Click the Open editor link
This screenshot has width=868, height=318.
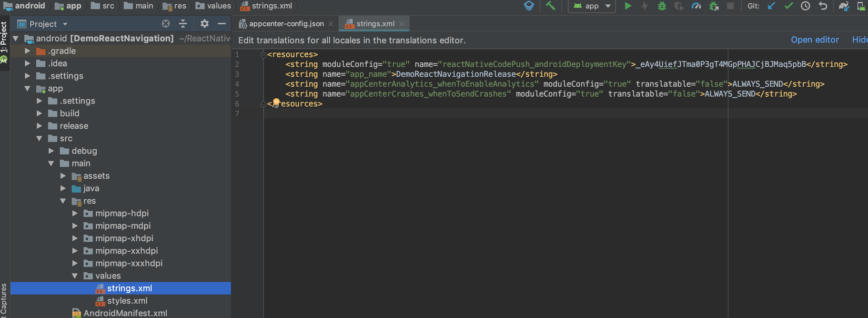[x=815, y=40]
